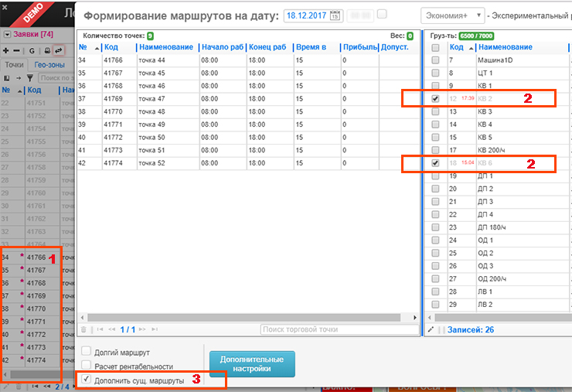572x392 pixels.
Task: Go to last page in points table pager
Action: [155, 329]
